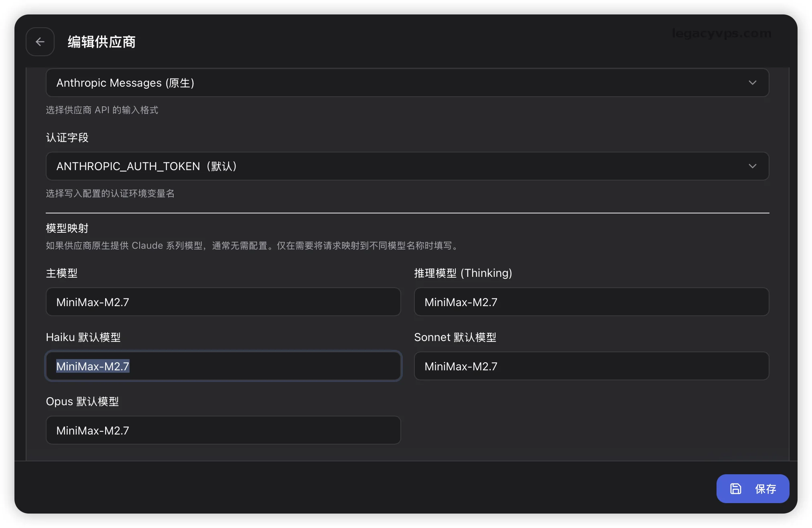This screenshot has width=812, height=528.
Task: Click the highlighted Haiku 默认模型 input
Action: click(223, 366)
